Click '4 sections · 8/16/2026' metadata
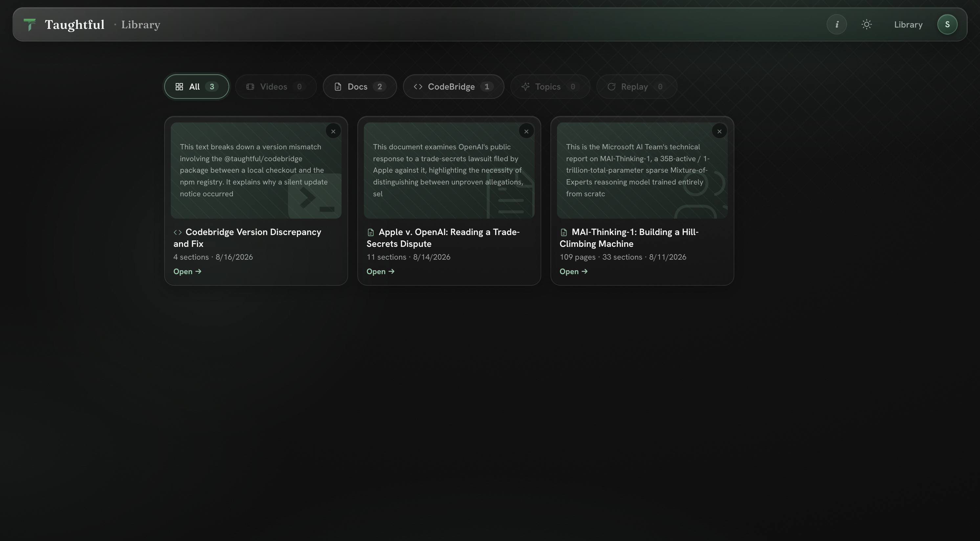Image resolution: width=980 pixels, height=541 pixels. (213, 257)
